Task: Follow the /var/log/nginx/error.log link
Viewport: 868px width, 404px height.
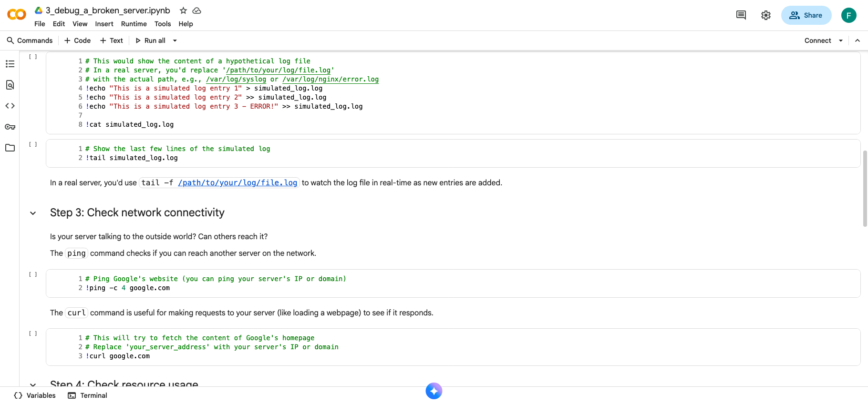Action: coord(331,79)
